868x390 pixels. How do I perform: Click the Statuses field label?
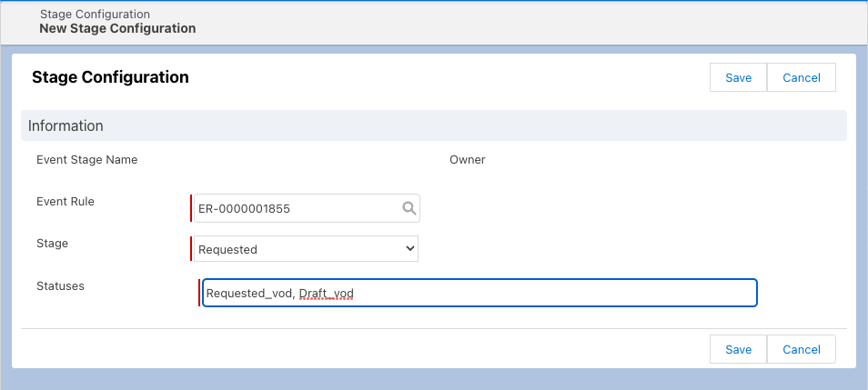pos(60,285)
